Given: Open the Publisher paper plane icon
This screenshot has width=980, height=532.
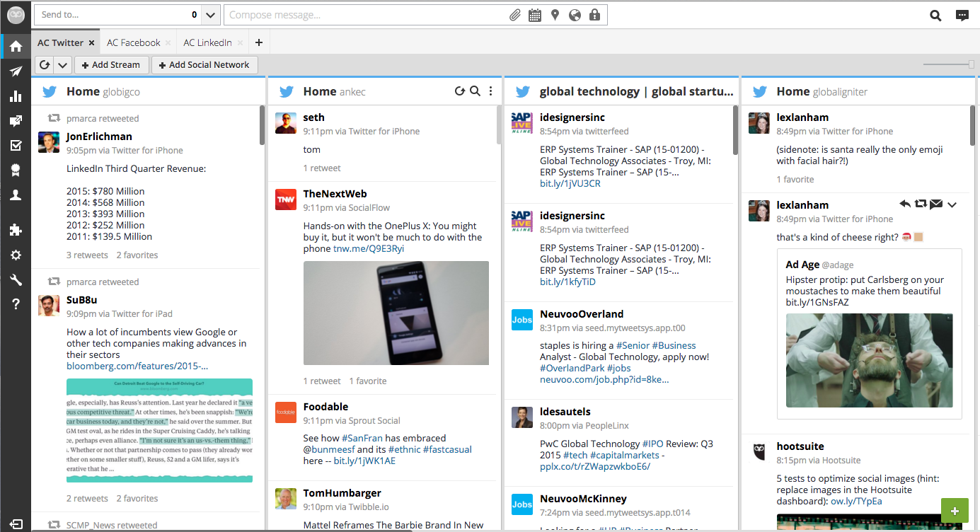Looking at the screenshot, I should pyautogui.click(x=16, y=71).
